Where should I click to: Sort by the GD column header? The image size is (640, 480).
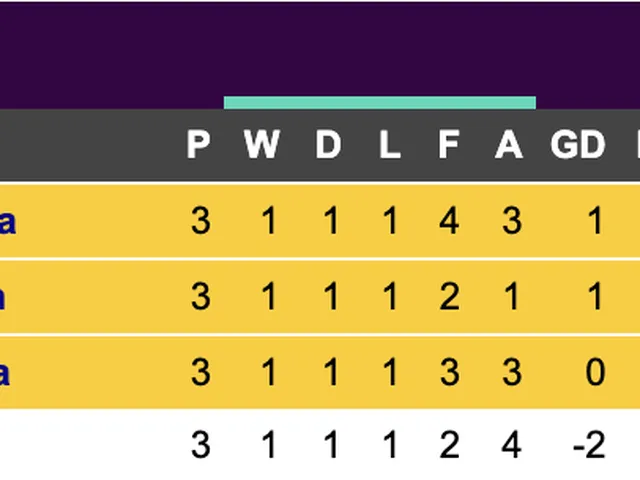[578, 146]
